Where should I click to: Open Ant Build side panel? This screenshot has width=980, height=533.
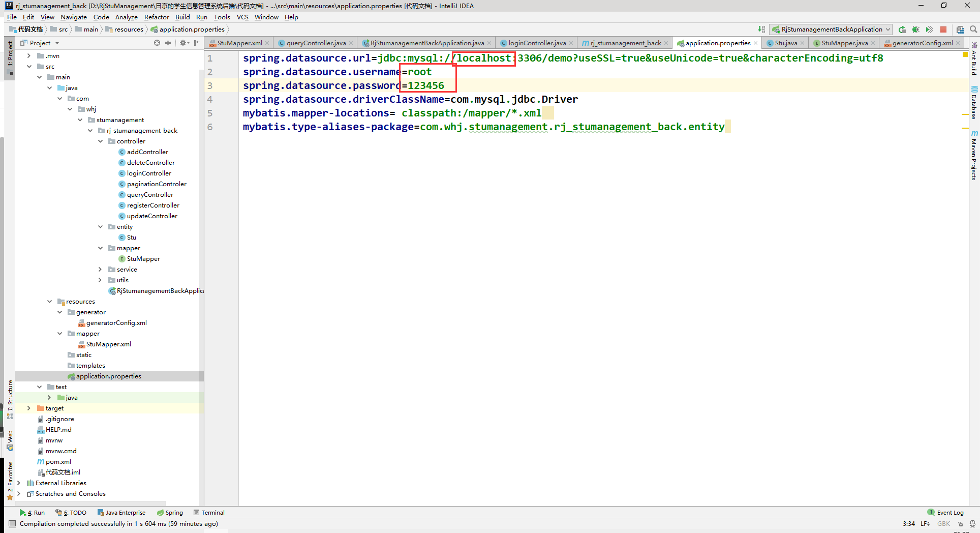click(974, 59)
